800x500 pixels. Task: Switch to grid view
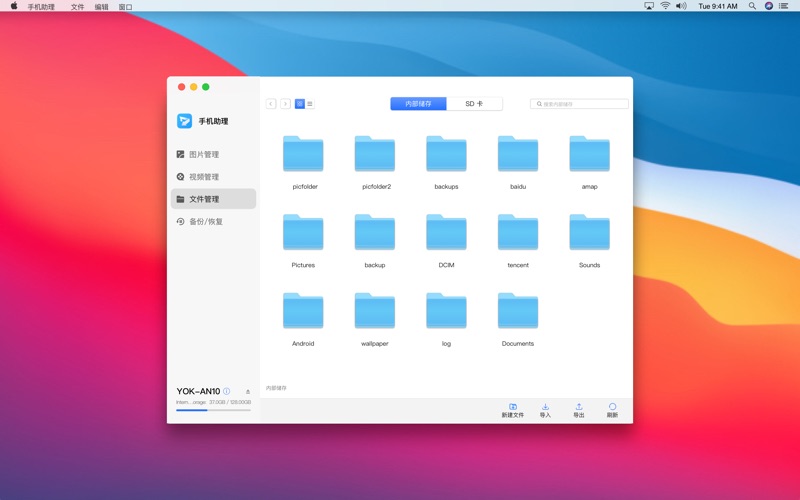click(x=299, y=104)
